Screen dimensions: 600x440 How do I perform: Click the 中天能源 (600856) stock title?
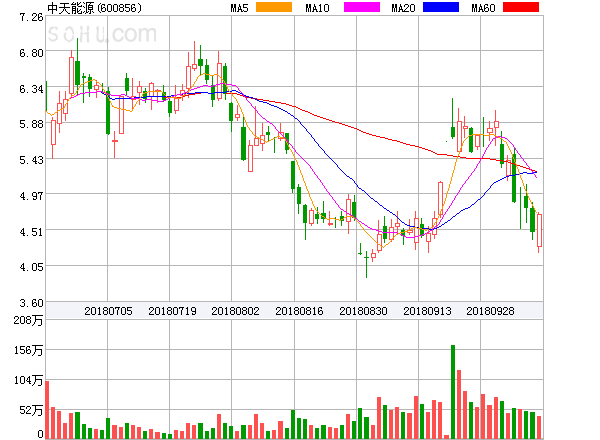(x=94, y=8)
